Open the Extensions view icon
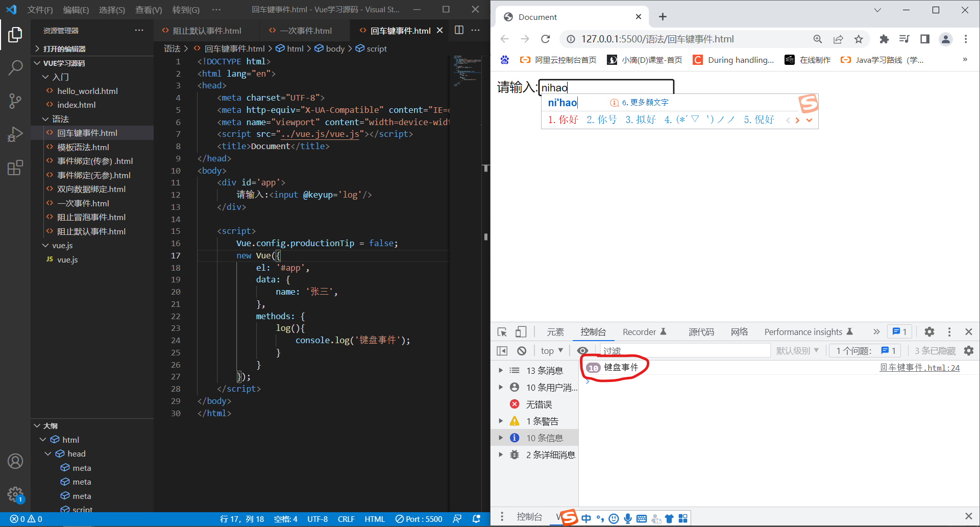Viewport: 980px width, 527px height. point(15,167)
